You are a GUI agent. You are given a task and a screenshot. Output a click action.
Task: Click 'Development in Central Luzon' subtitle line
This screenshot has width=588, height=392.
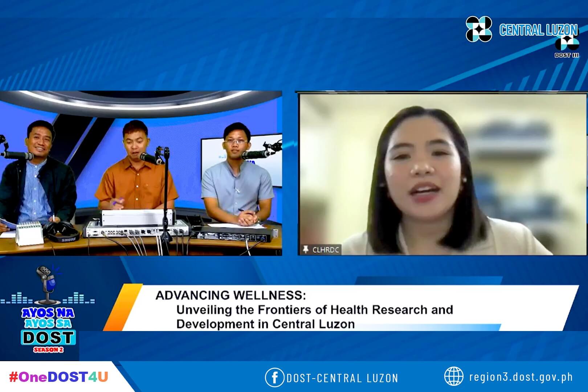coord(265,324)
